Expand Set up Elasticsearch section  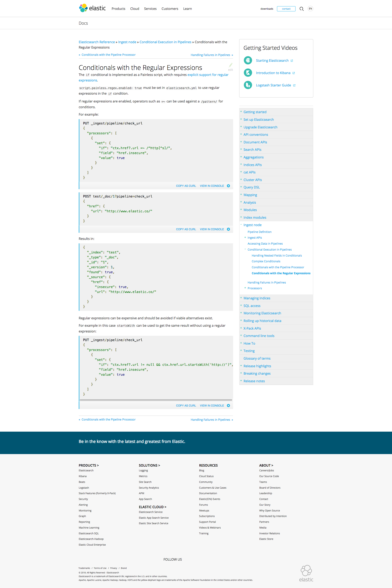pos(241,119)
